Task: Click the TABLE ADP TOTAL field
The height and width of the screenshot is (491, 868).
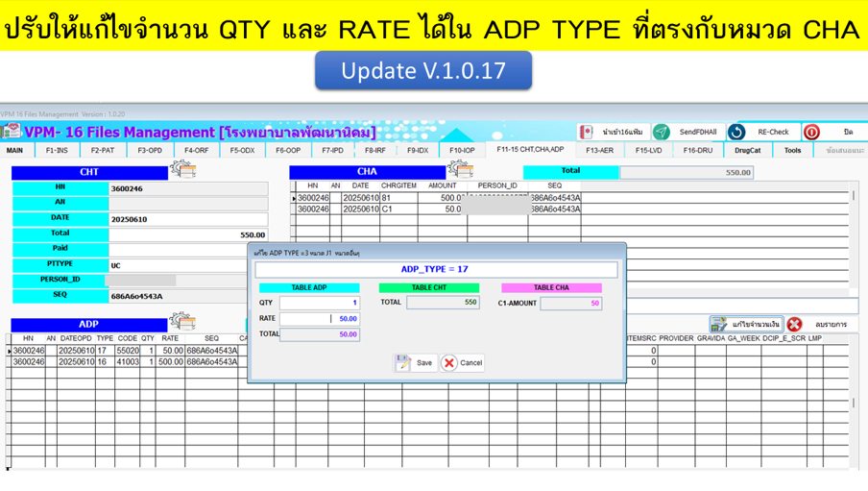Action: click(x=320, y=334)
